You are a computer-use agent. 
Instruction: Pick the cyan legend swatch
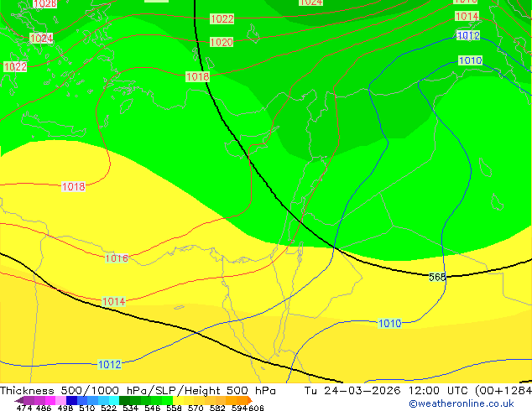[x=114, y=400]
